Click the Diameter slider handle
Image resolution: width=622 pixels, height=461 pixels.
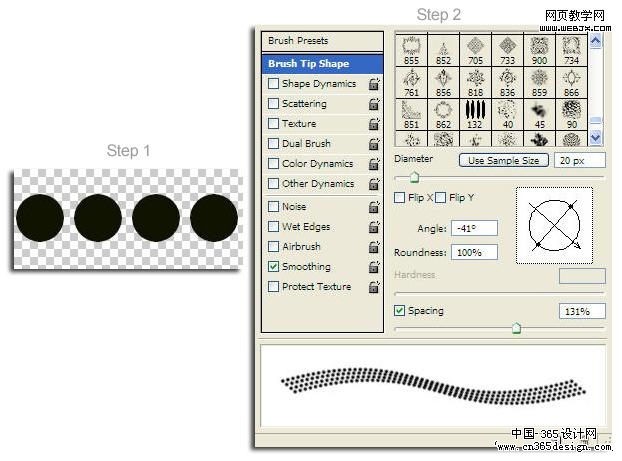point(414,177)
